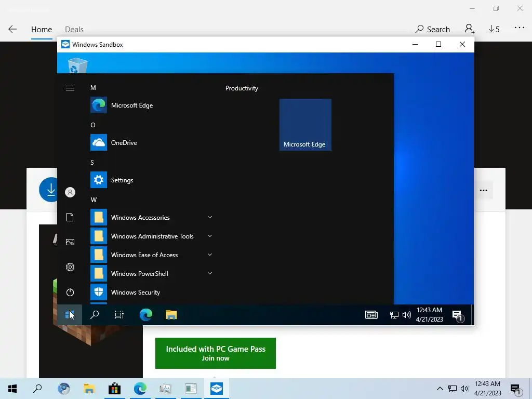Expand the Windows Ease of Access folder
Screen dimensions: 532x399
click(151, 255)
